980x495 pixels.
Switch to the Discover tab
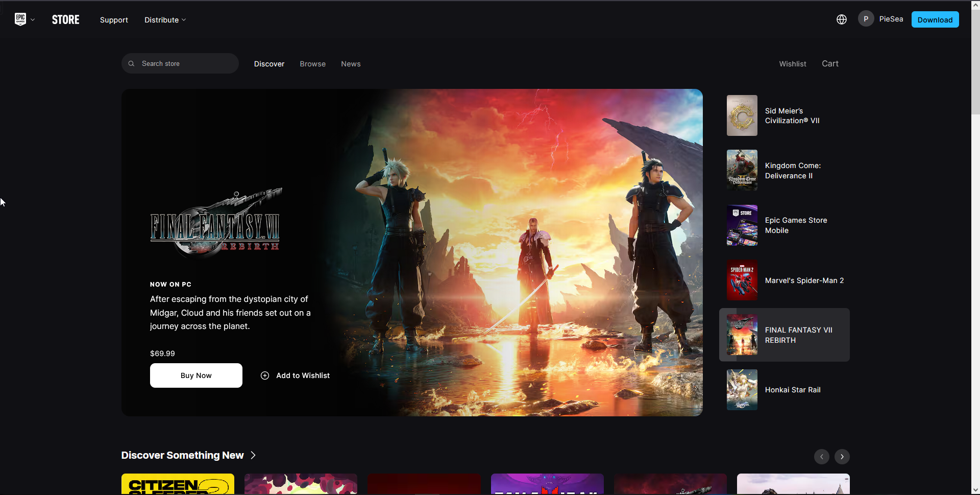(x=269, y=64)
